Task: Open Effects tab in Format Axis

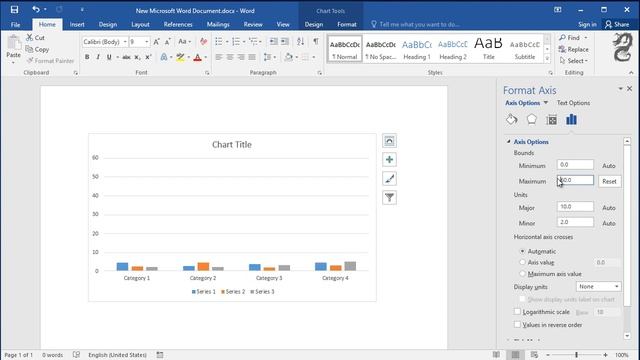Action: (531, 120)
